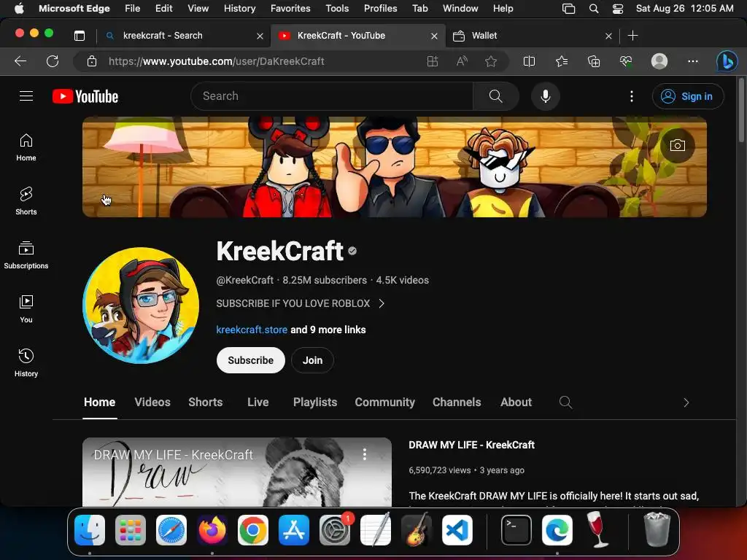Click KreekCraft channel avatar
The image size is (747, 560).
pyautogui.click(x=141, y=306)
